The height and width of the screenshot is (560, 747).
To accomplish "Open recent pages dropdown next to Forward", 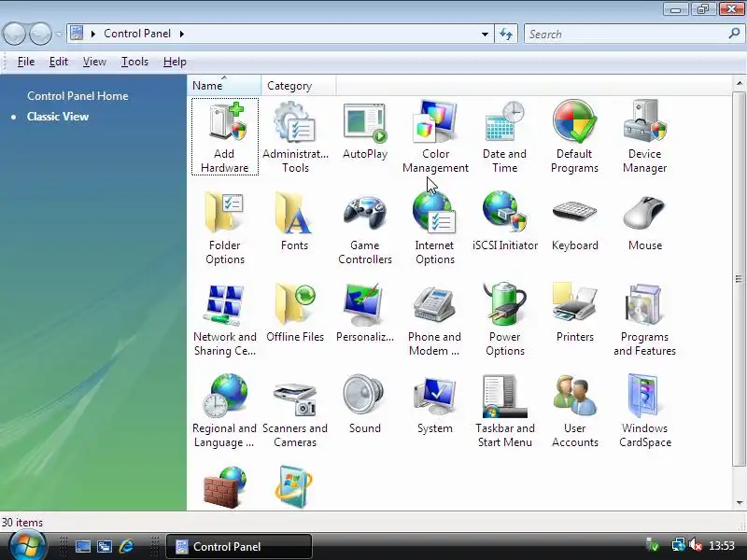I will click(x=59, y=34).
